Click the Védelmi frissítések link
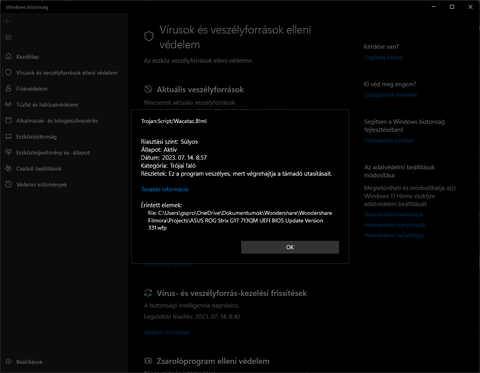Screen dimensions: 480x373 point(166,332)
